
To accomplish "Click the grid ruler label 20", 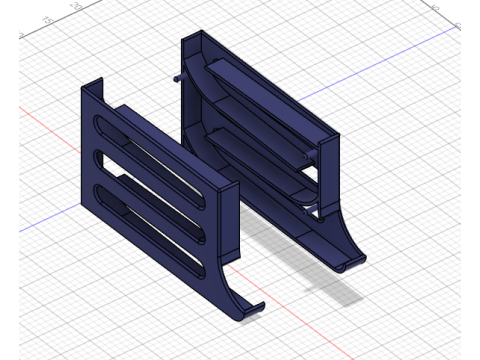I will coord(77,6).
